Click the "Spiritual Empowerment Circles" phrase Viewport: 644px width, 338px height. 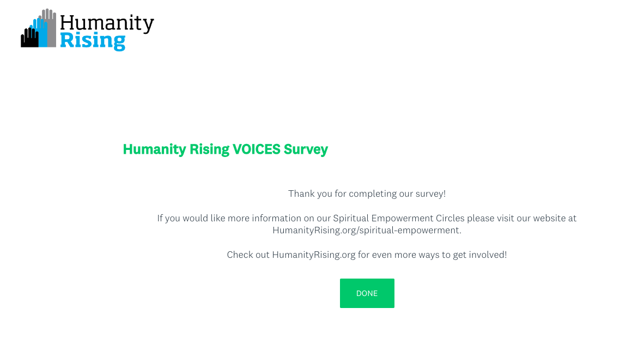[399, 218]
